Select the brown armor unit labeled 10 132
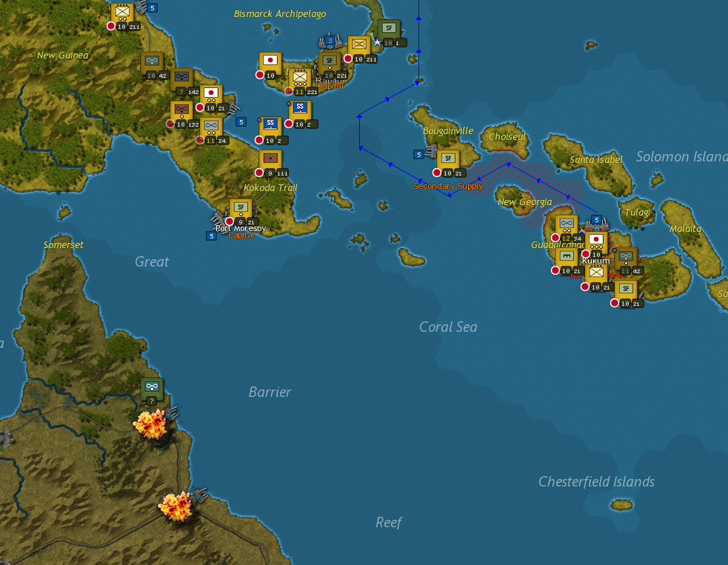This screenshot has width=728, height=565. tap(181, 113)
